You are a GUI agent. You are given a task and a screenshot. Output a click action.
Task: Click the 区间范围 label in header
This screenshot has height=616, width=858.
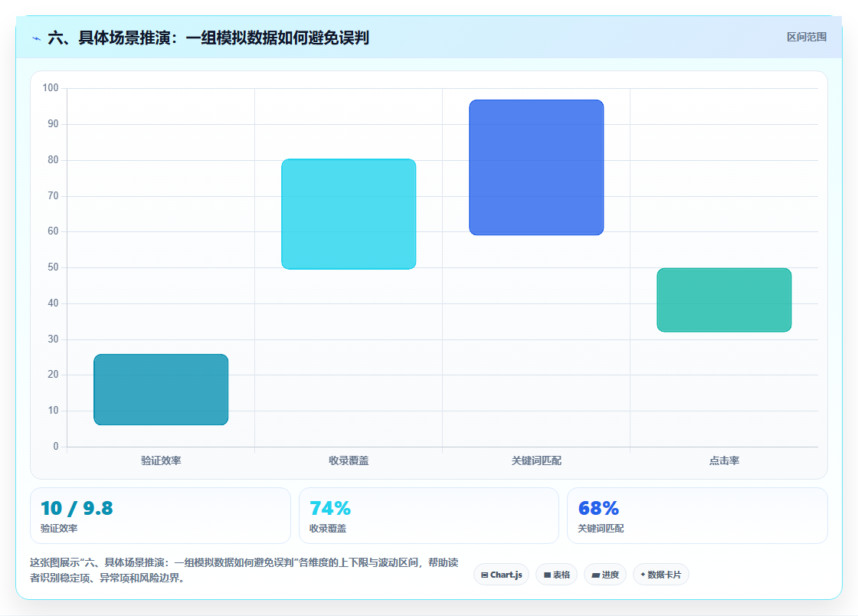click(806, 38)
